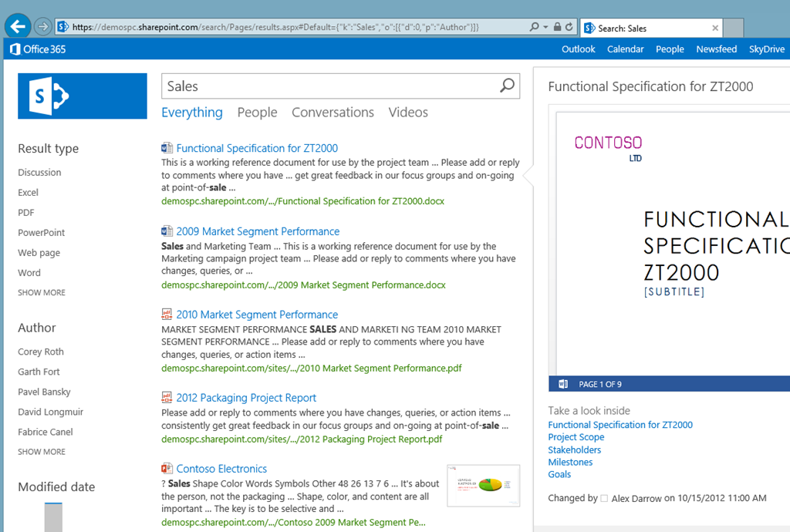Screen dimensions: 790x532
Task: Open SkyDrive from the top navigation
Action: [766, 49]
